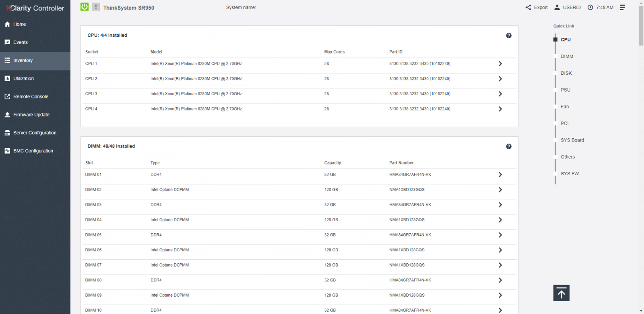
Task: Expand CPU 1 row details
Action: point(500,64)
